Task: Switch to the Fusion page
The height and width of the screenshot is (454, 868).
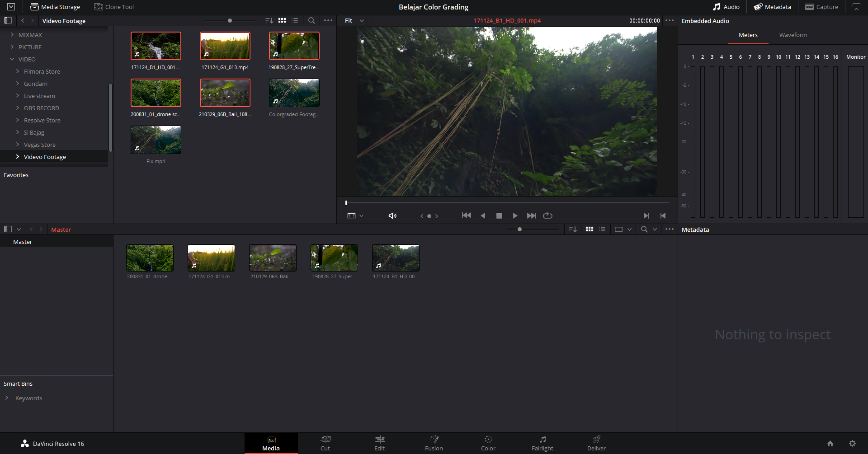Action: click(x=434, y=443)
